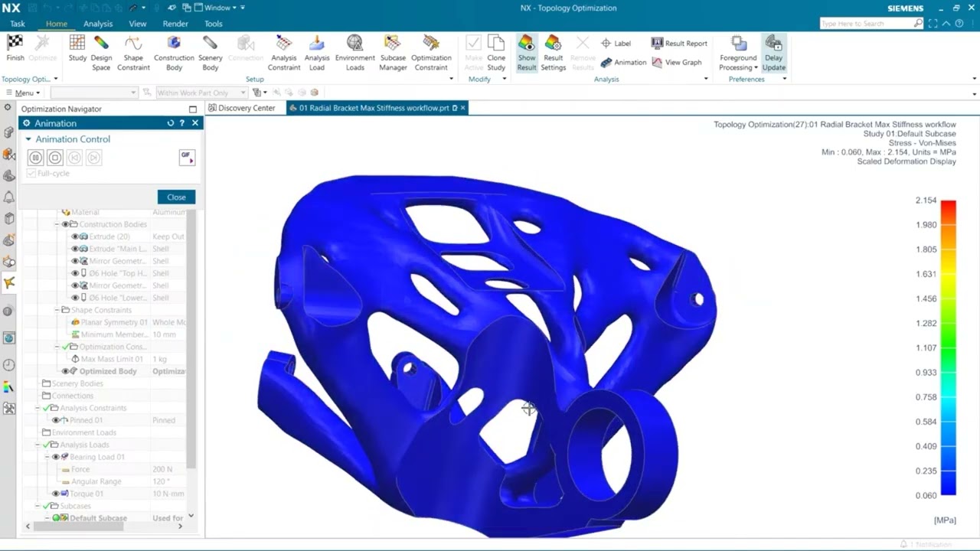The height and width of the screenshot is (551, 980).
Task: Toggle visibility of Bearing Load 01
Action: coord(55,457)
